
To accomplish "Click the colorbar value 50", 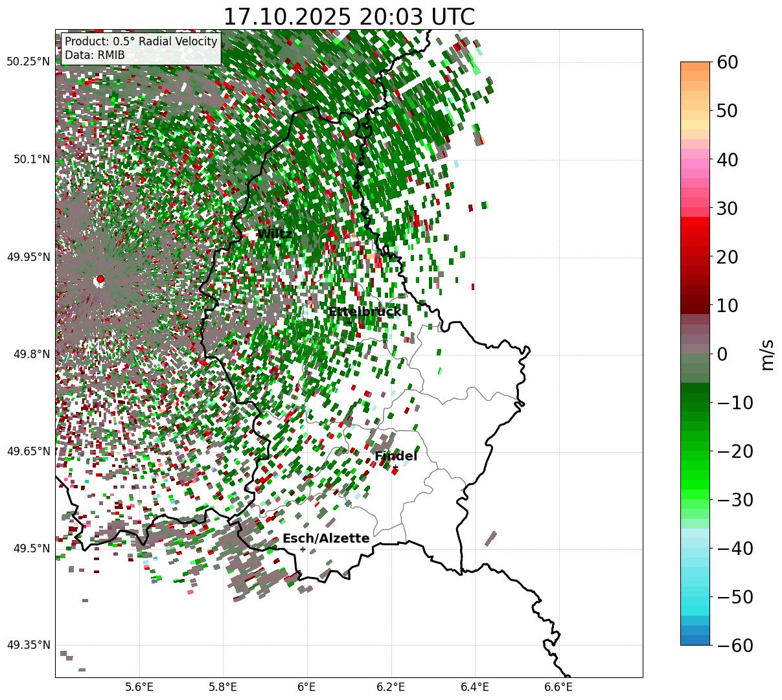I will 727,111.
